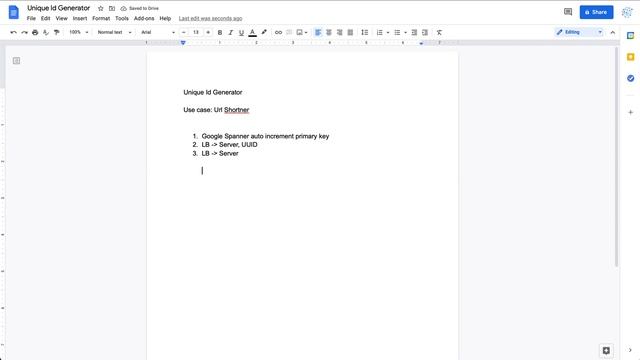Open the Keep notes side panel
This screenshot has width=640, height=360.
631,57
